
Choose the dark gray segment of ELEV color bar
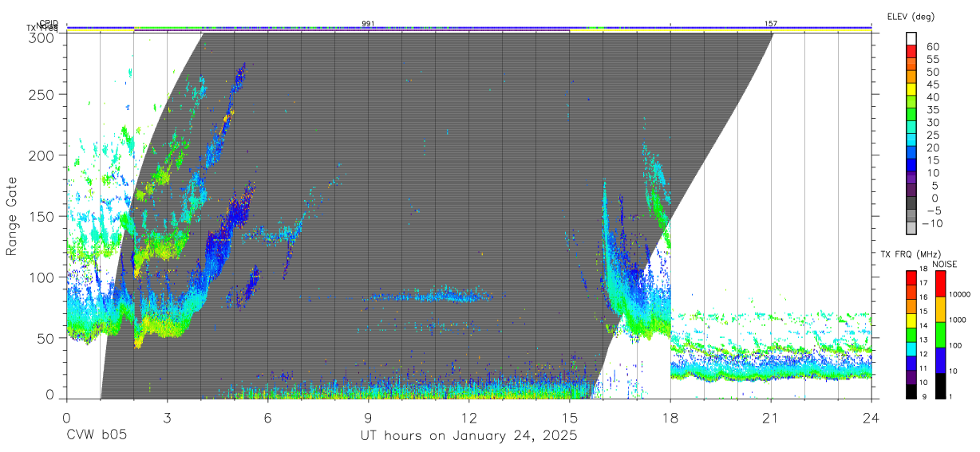pos(911,202)
